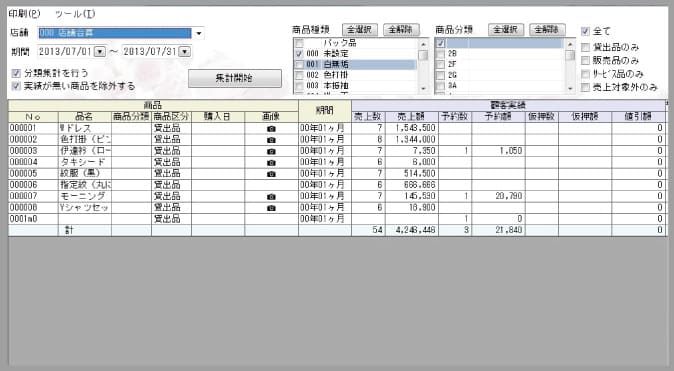Viewport: 674px width, 371px height.
Task: Open the camera image icon for item 000002
Action: [271, 140]
